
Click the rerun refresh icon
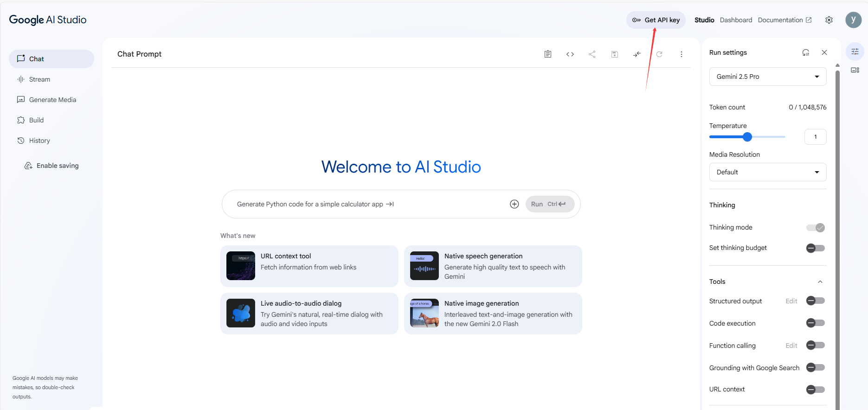click(x=659, y=54)
